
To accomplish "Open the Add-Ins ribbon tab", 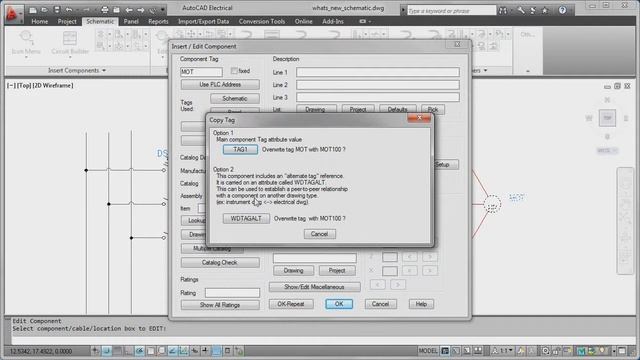I will click(333, 22).
